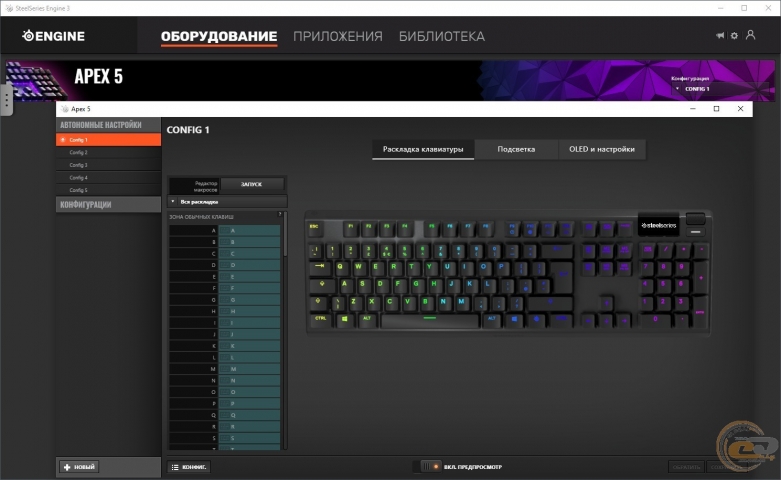Select the F1 key on virtual keyboard

pyautogui.click(x=351, y=228)
